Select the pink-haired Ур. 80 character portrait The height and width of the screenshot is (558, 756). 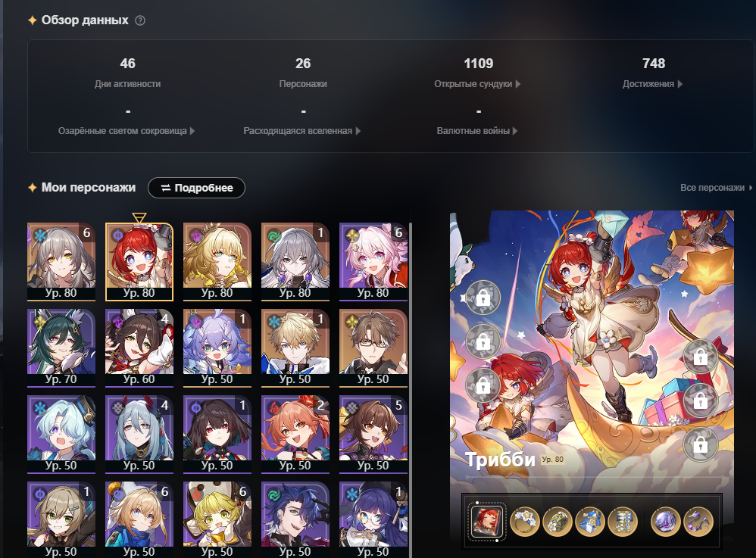coord(373,262)
